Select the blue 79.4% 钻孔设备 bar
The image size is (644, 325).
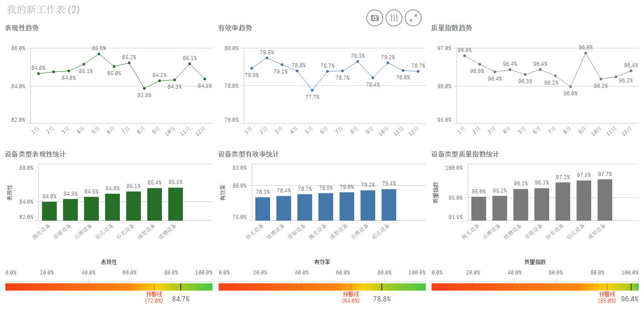[389, 205]
